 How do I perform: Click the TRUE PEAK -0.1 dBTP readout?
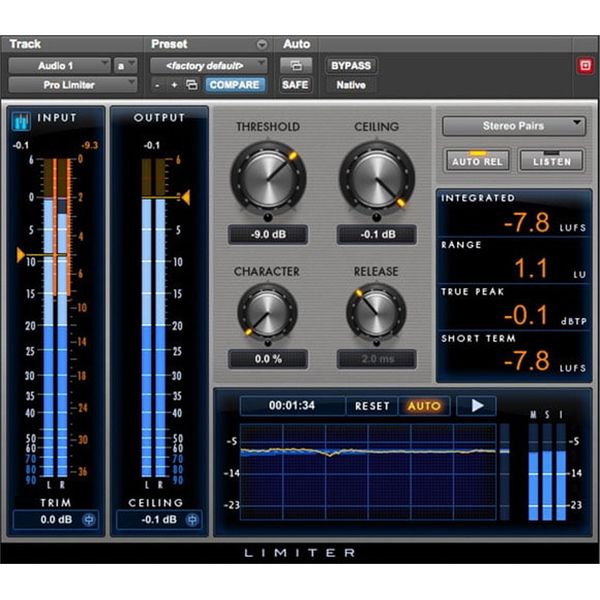tap(514, 307)
